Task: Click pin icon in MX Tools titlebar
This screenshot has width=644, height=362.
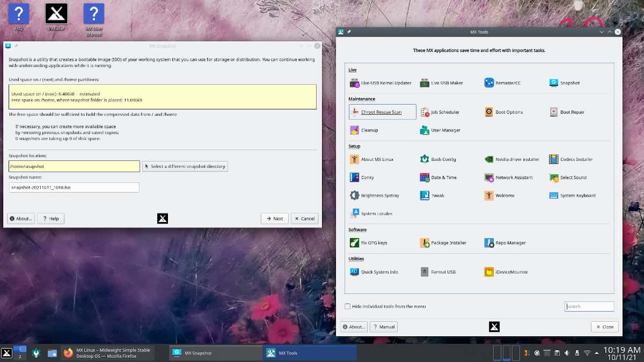Action: tap(349, 32)
